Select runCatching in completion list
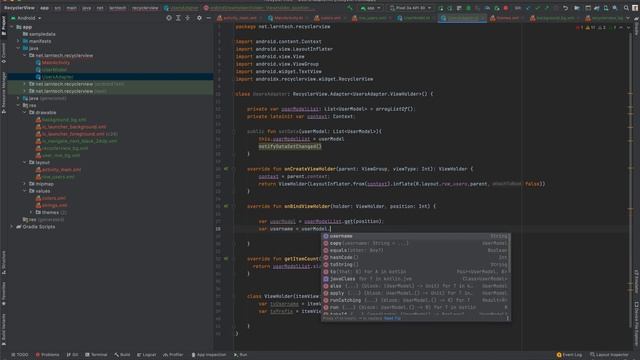The height and width of the screenshot is (360, 640). pyautogui.click(x=416, y=300)
